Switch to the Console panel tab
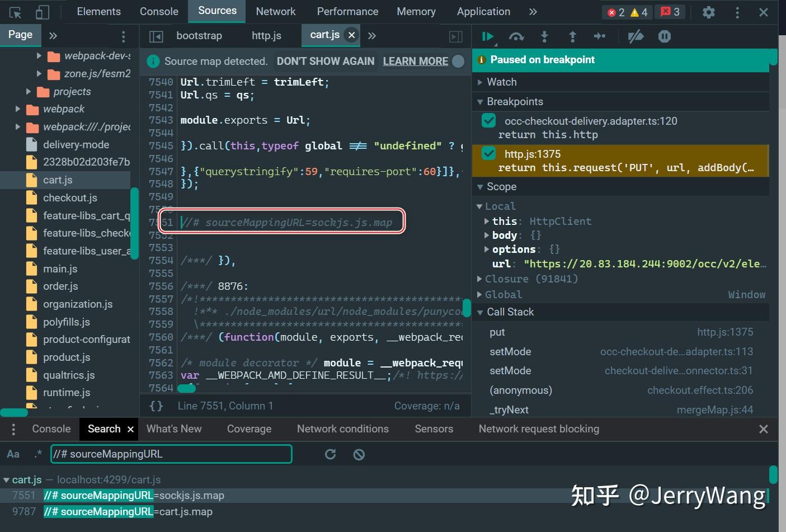The width and height of the screenshot is (786, 532). [159, 12]
